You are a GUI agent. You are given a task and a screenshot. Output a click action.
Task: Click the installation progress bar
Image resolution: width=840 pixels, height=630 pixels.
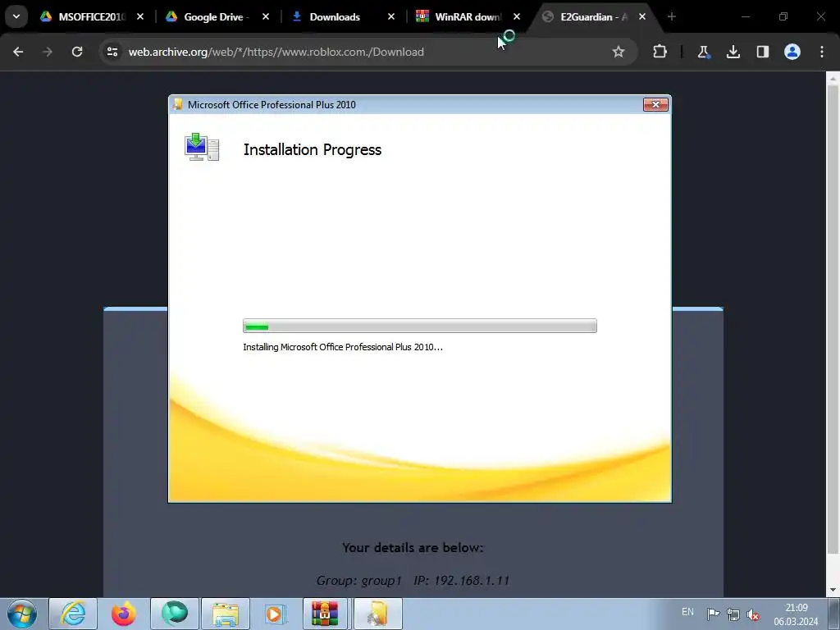[x=419, y=326]
